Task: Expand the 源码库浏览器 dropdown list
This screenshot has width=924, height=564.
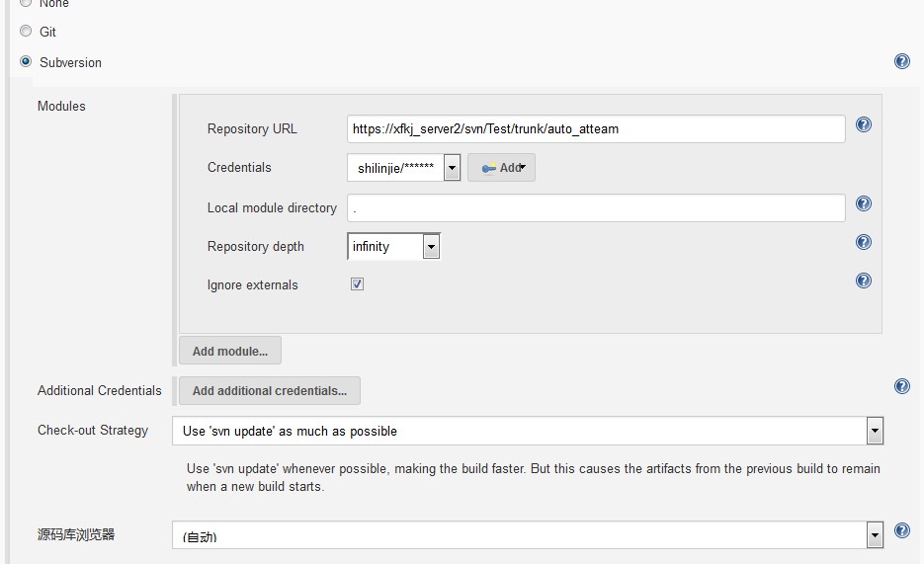Action: click(529, 535)
